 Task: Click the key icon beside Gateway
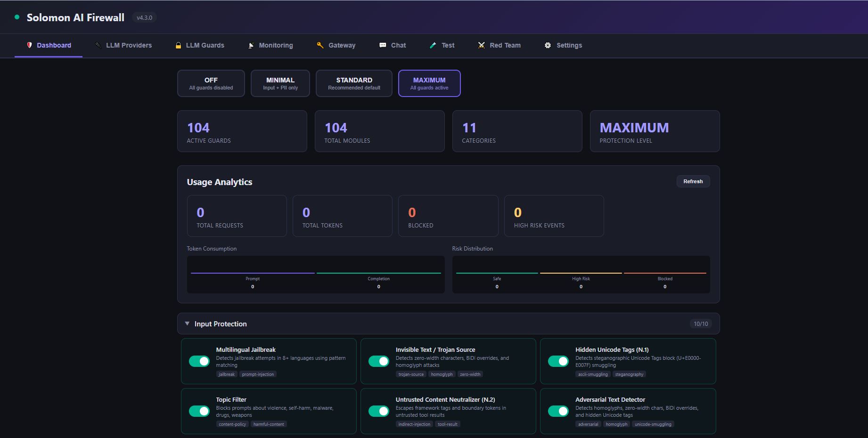click(320, 45)
